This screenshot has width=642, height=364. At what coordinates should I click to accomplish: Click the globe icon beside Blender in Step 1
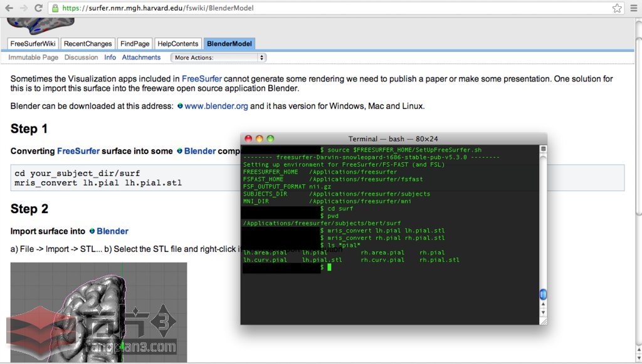click(x=179, y=151)
